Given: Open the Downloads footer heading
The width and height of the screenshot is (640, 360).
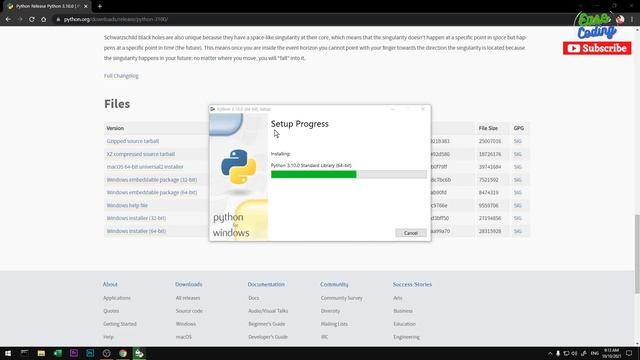Looking at the screenshot, I should tap(189, 284).
